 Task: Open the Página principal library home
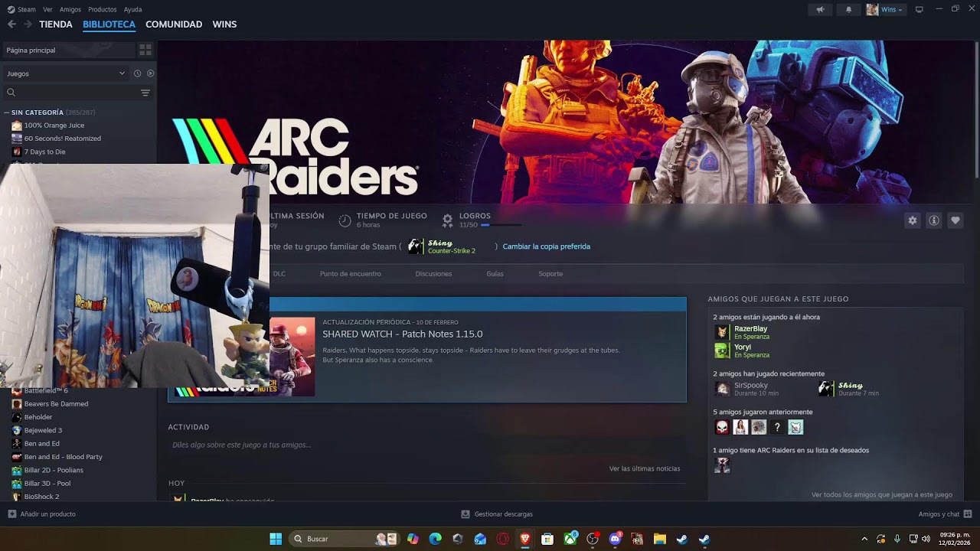click(x=69, y=50)
